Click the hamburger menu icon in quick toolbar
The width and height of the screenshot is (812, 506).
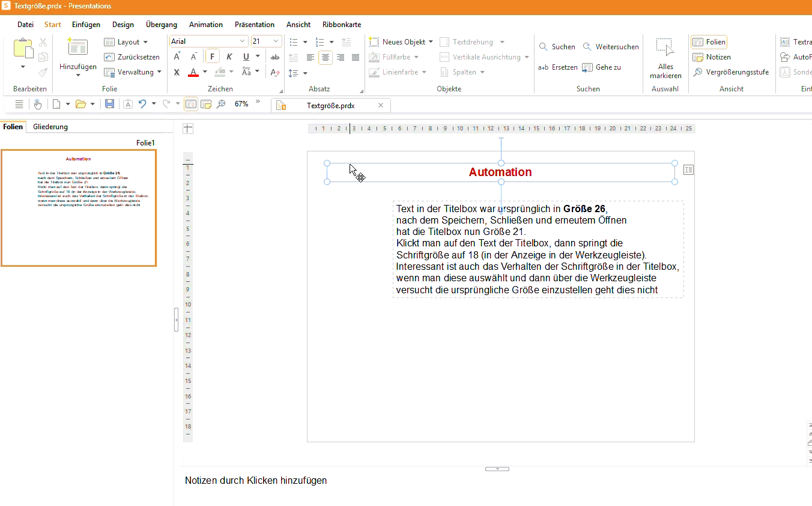tap(19, 104)
